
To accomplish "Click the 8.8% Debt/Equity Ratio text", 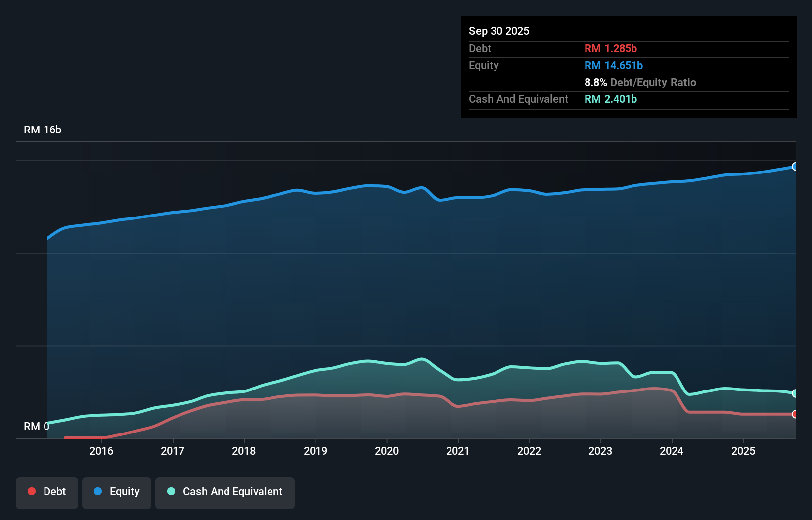I will click(x=640, y=82).
